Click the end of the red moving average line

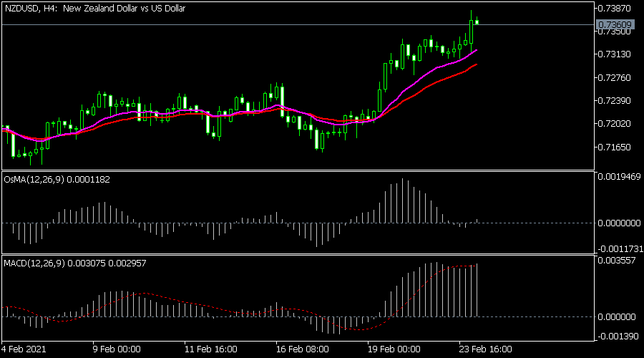click(477, 64)
